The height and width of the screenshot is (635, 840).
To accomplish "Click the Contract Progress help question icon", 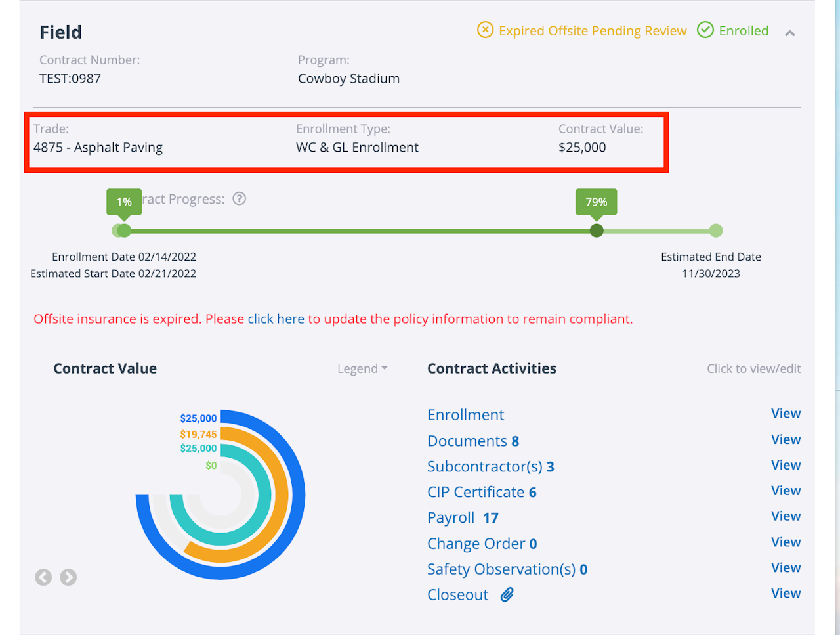I will (240, 199).
